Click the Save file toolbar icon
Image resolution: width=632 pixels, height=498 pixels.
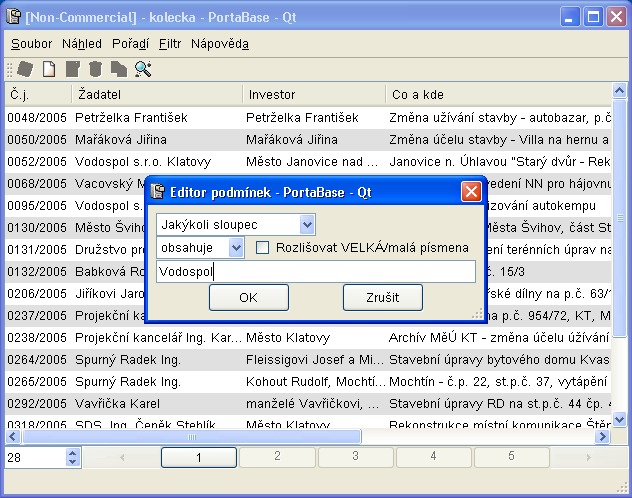[26, 69]
